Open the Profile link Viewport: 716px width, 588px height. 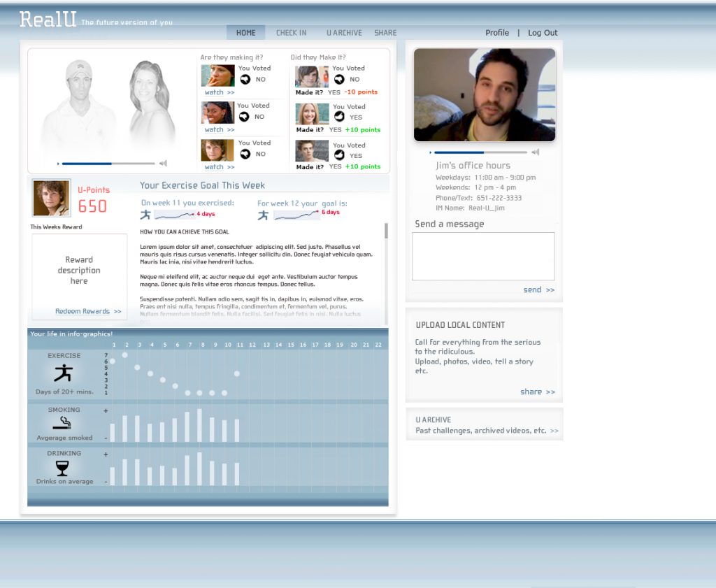click(497, 33)
